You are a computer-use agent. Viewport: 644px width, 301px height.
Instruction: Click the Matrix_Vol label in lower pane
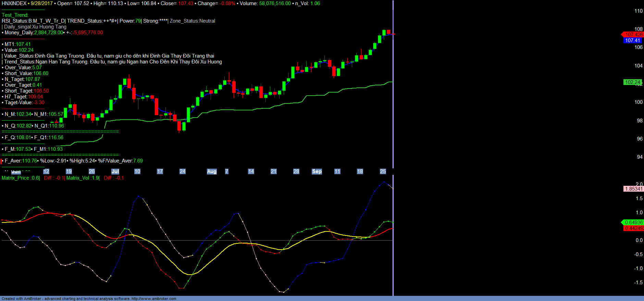(78, 178)
